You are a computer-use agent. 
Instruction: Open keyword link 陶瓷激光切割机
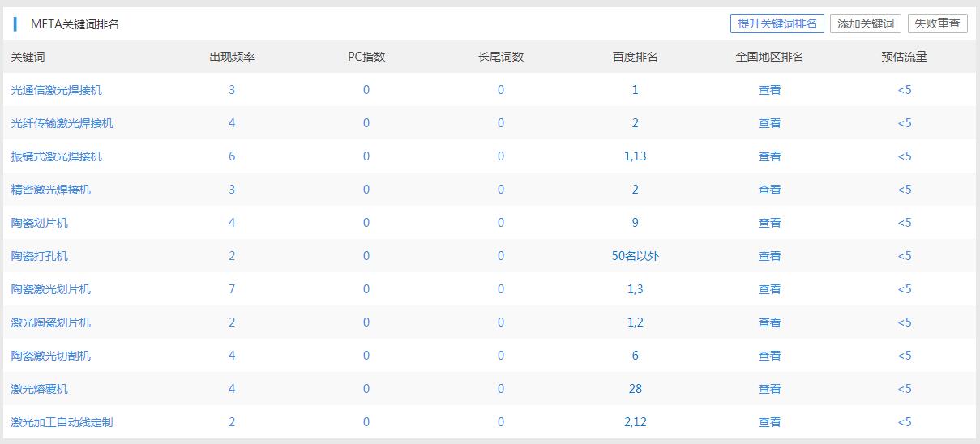click(51, 356)
